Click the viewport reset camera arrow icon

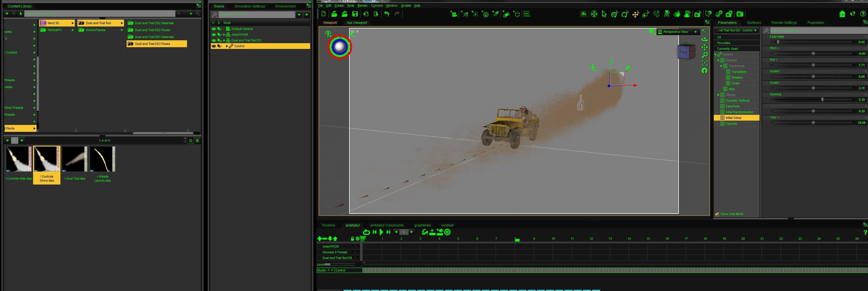click(x=704, y=71)
